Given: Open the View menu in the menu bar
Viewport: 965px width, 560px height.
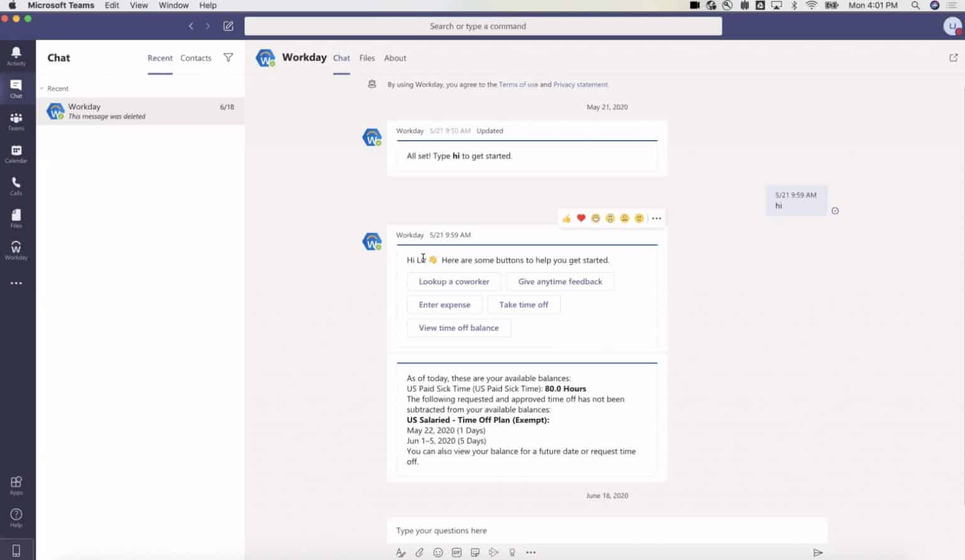Looking at the screenshot, I should (139, 5).
